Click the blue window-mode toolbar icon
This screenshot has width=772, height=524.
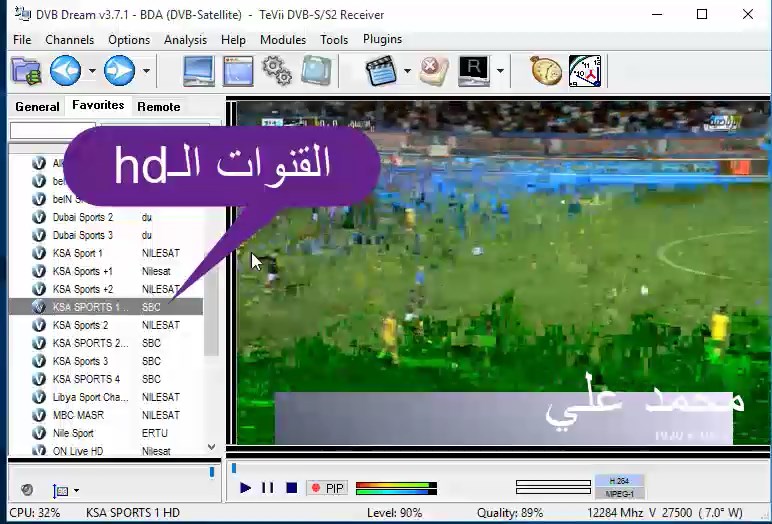[x=238, y=71]
